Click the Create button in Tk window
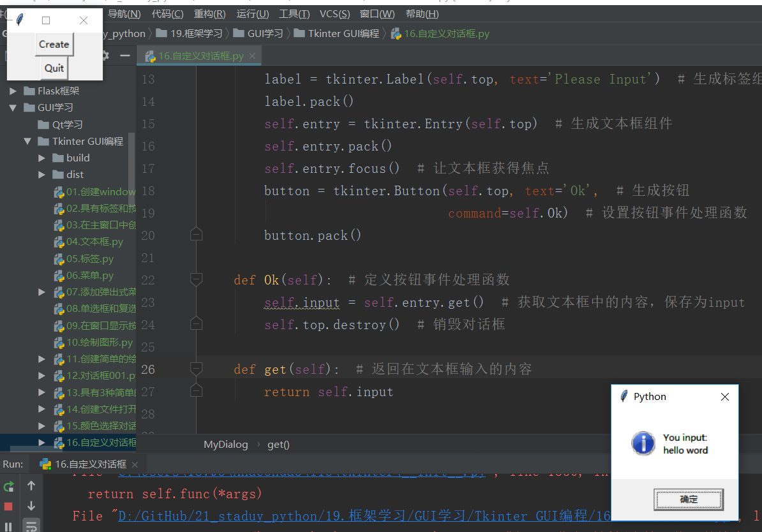 (x=54, y=44)
